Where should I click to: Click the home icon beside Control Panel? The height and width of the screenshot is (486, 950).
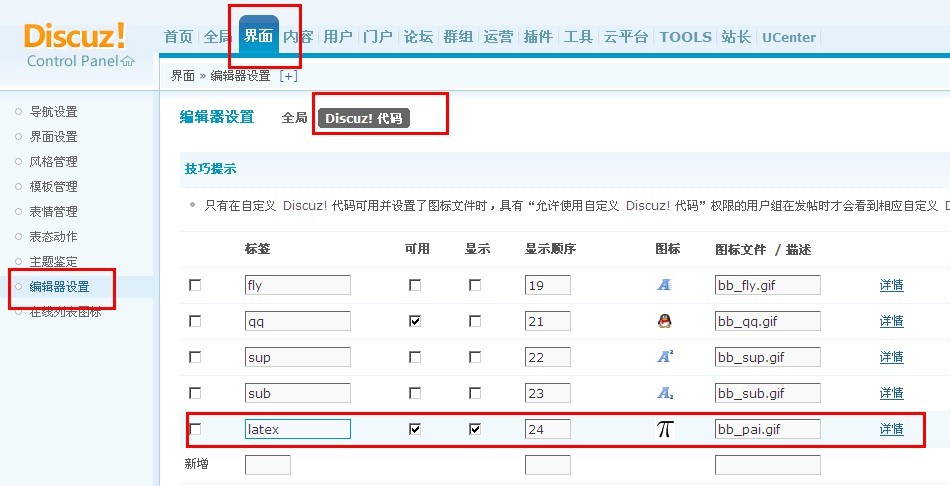pos(128,61)
